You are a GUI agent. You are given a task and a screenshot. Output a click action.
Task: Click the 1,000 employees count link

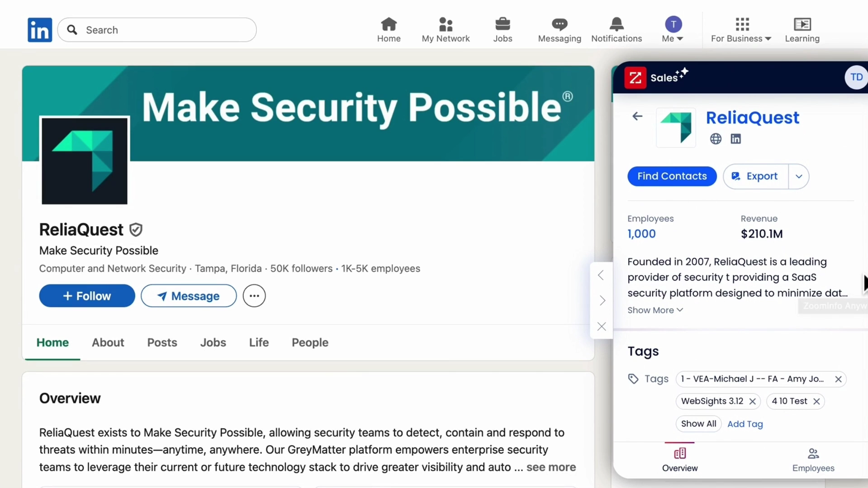point(641,234)
